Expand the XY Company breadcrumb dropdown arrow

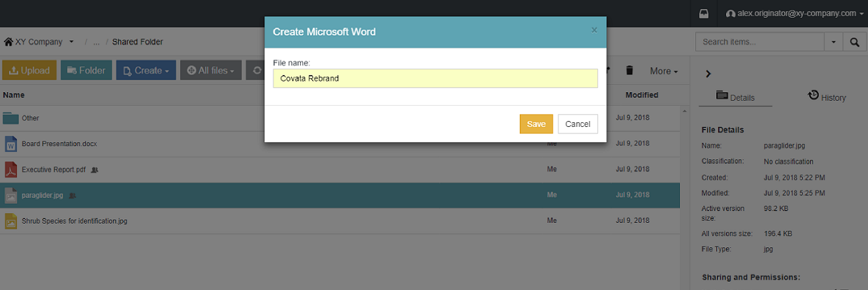(x=71, y=42)
